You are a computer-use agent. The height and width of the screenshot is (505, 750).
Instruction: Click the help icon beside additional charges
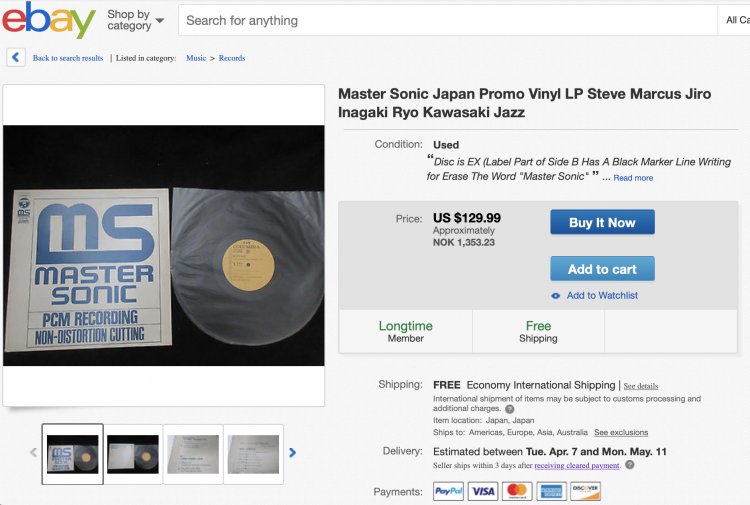(x=510, y=409)
